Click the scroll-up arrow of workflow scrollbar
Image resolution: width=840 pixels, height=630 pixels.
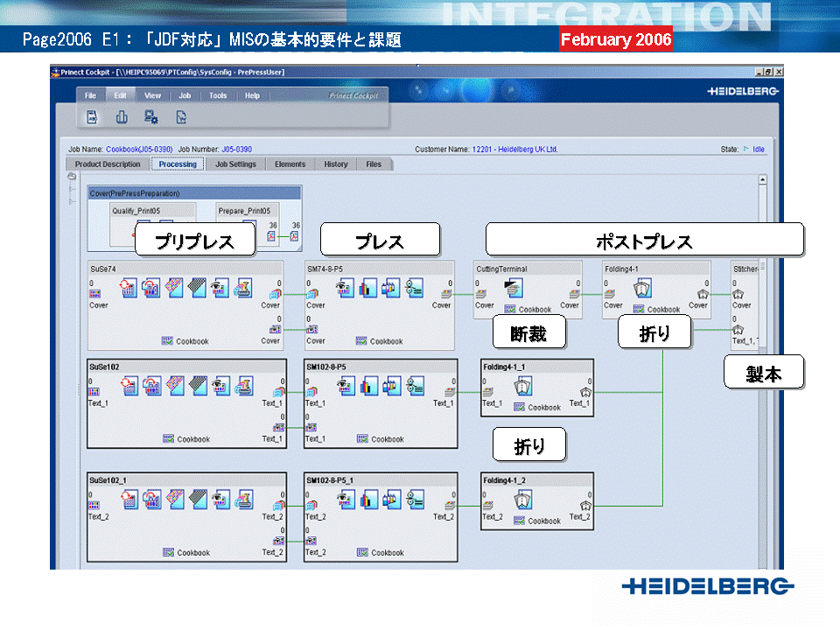(x=762, y=180)
